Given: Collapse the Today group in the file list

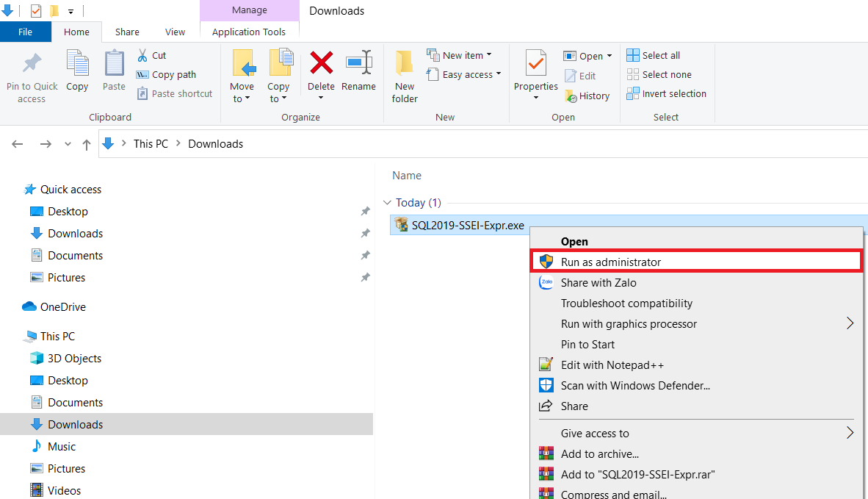Looking at the screenshot, I should point(387,202).
